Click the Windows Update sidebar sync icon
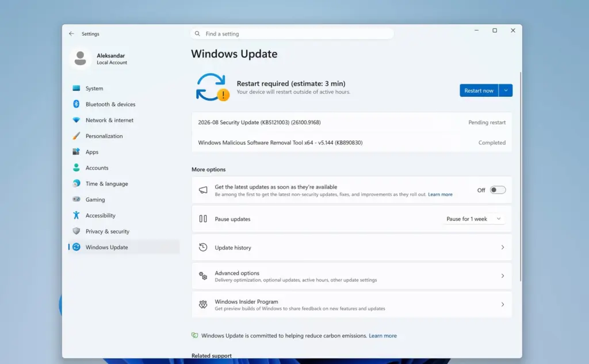 77,247
